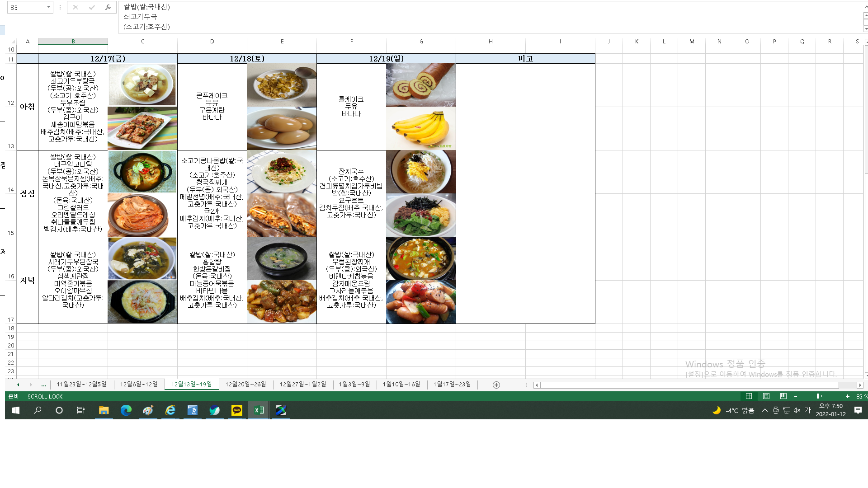Open Windows search from taskbar

[38, 410]
